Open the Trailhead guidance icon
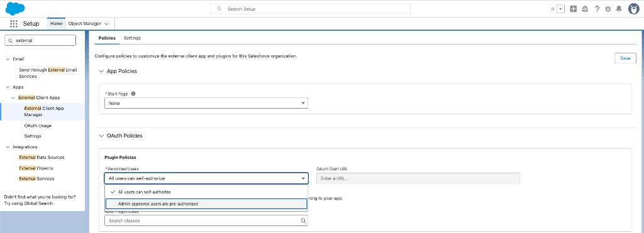 pyautogui.click(x=586, y=9)
